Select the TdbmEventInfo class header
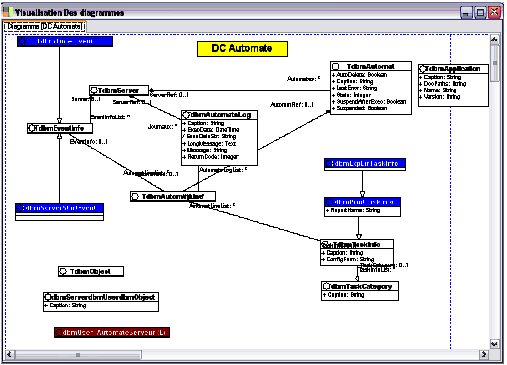Screen dimensions: 507x365 [x=60, y=128]
